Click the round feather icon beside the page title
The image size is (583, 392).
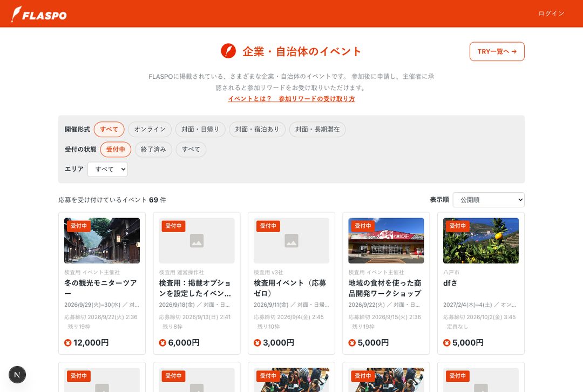coord(228,51)
